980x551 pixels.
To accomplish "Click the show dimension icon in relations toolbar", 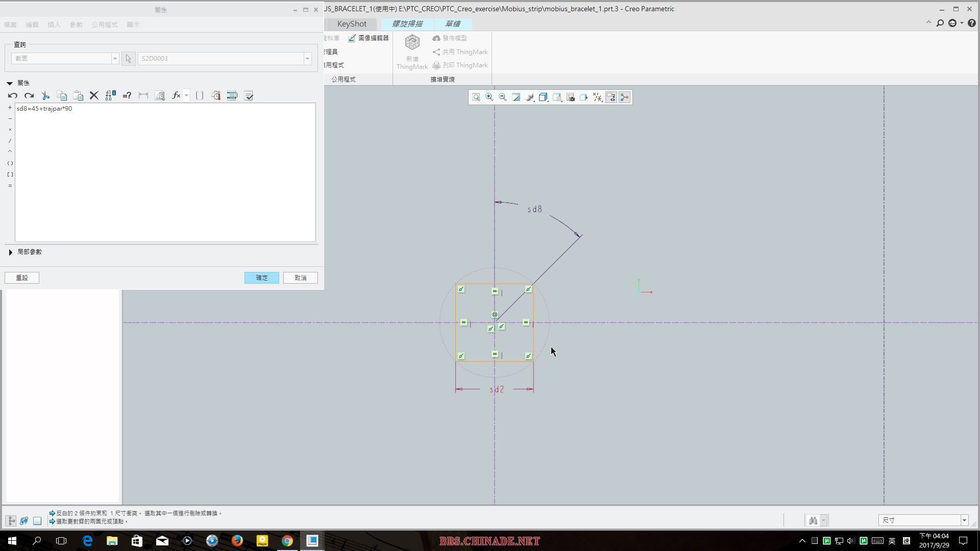I will 143,95.
